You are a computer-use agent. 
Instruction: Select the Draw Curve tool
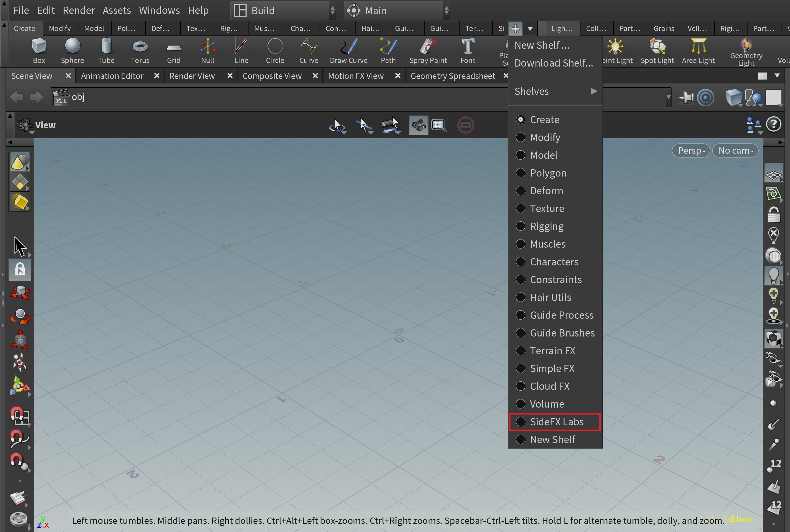point(349,51)
